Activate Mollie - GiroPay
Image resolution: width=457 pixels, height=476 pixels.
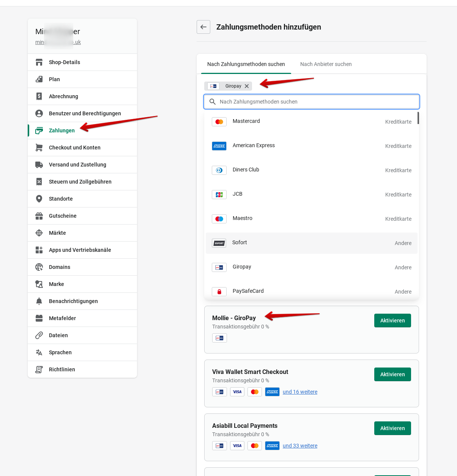click(392, 320)
